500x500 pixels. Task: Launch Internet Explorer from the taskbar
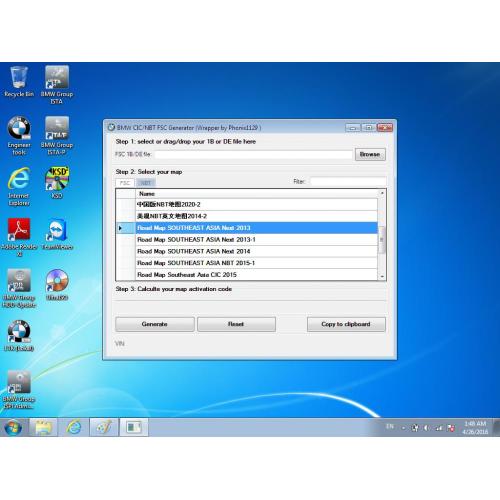point(73,427)
